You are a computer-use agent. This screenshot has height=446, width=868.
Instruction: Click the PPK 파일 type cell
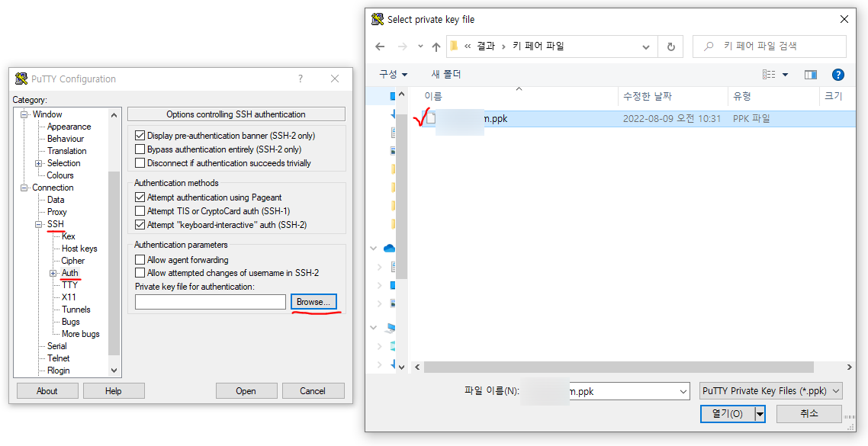[x=751, y=118]
